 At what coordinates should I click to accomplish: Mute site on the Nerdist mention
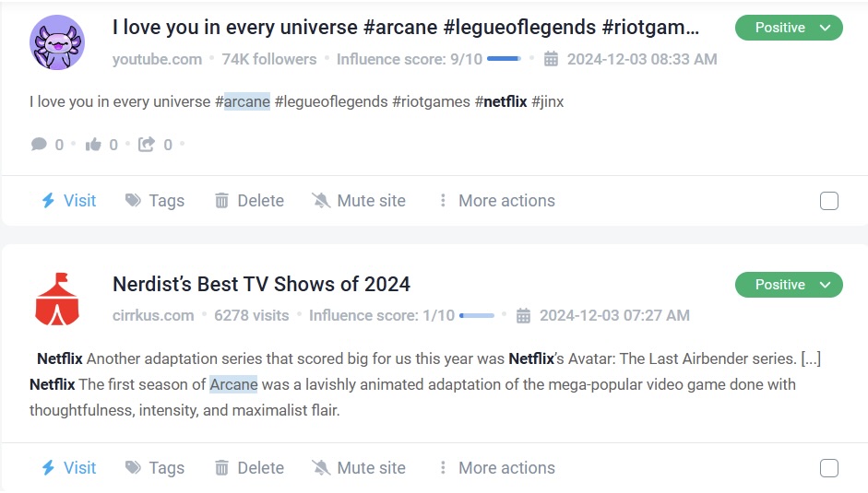click(372, 467)
